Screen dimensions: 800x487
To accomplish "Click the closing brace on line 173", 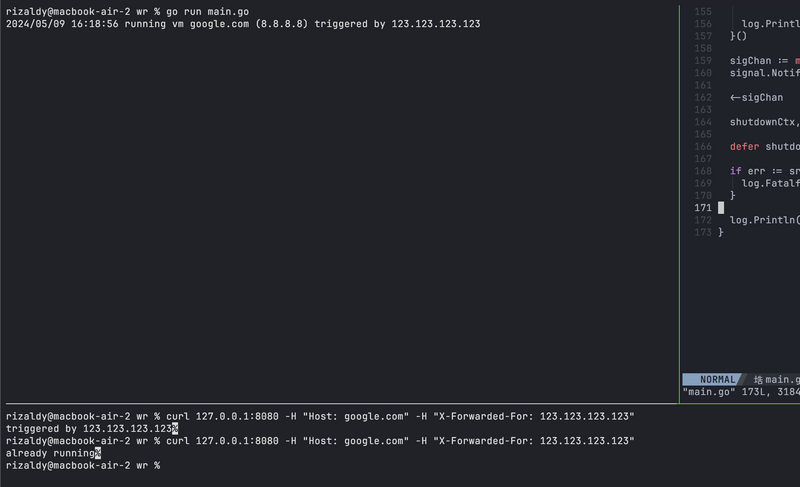I will tap(721, 232).
